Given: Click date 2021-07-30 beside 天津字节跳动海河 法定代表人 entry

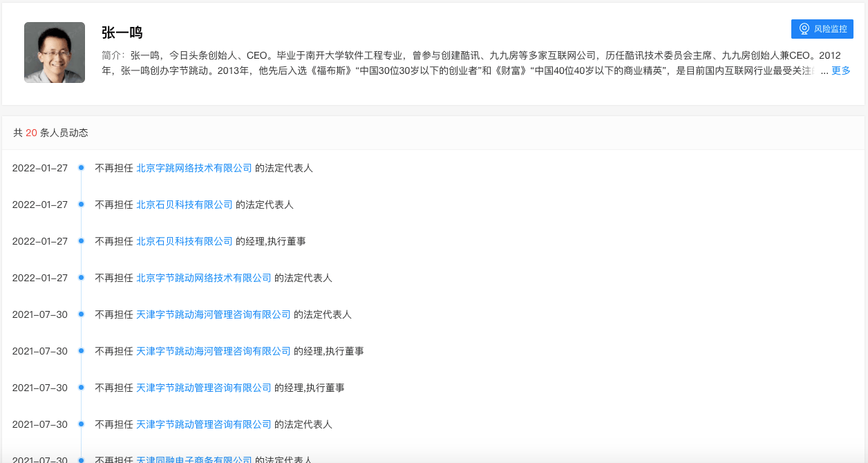Looking at the screenshot, I should pos(40,314).
